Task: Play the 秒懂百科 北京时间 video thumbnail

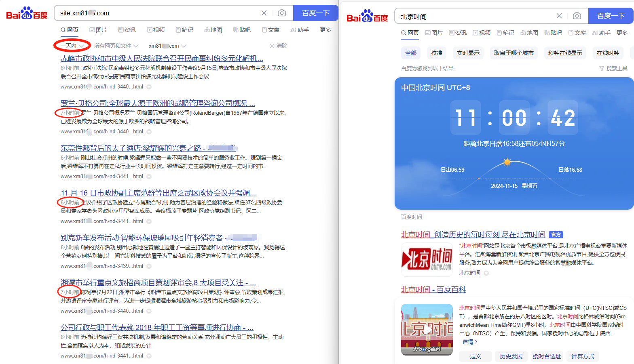Action: [427, 330]
